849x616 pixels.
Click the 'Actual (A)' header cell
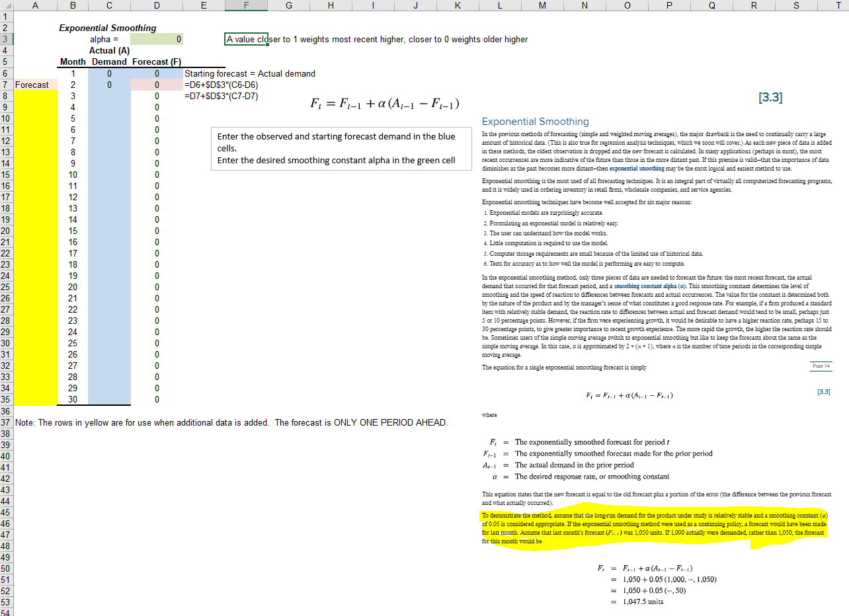tap(108, 51)
